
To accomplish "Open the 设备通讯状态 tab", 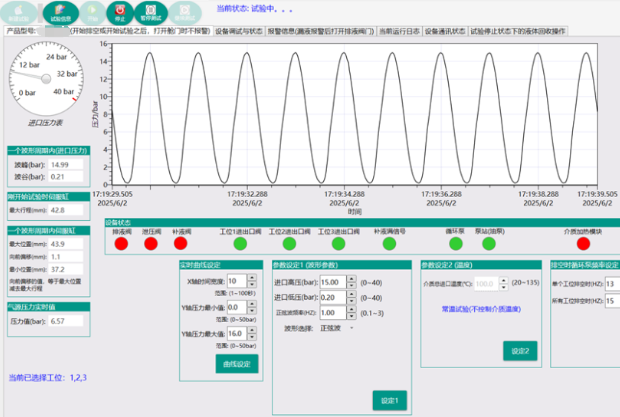I will pyautogui.click(x=445, y=31).
